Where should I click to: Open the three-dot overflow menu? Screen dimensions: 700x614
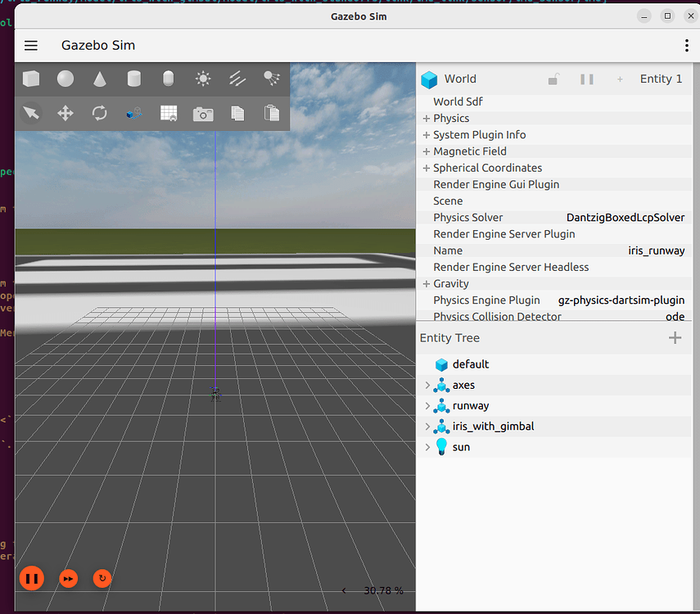687,45
